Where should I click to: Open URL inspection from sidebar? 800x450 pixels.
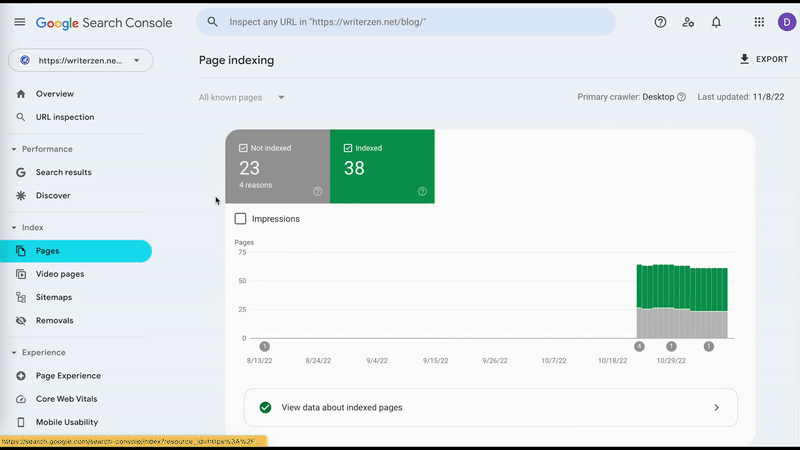pyautogui.click(x=65, y=117)
